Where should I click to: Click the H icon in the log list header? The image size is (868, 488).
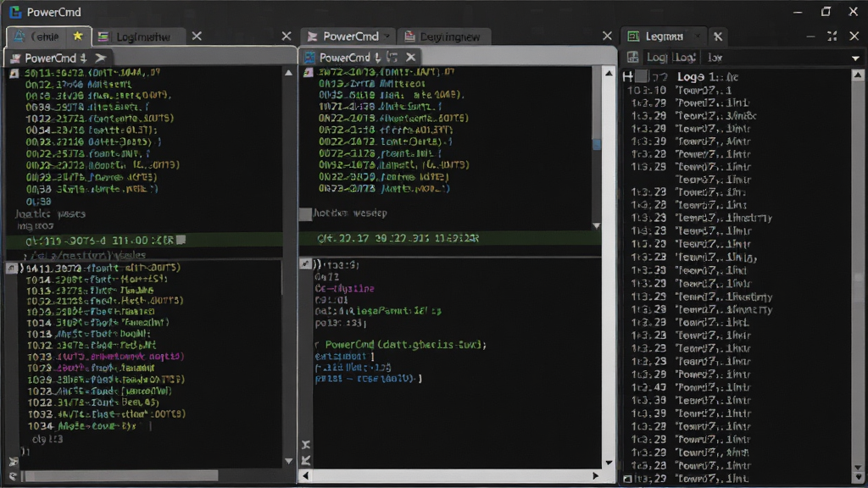pos(628,76)
